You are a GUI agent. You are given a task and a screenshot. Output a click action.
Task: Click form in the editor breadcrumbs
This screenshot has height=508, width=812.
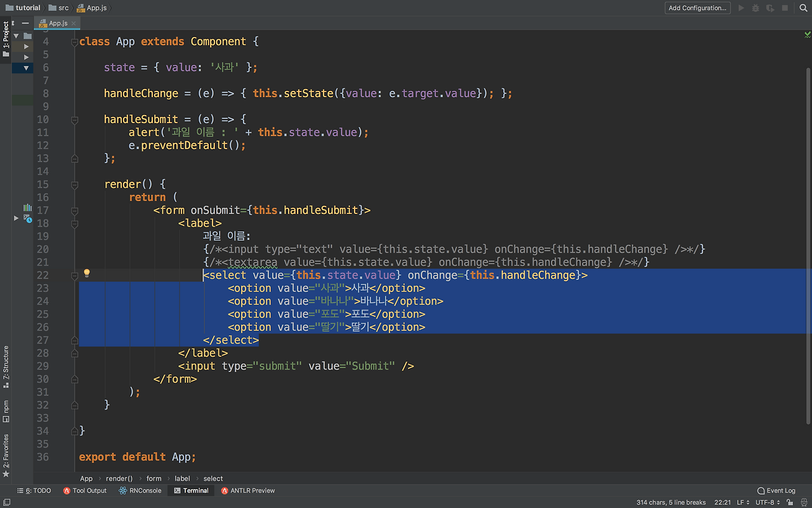[154, 479]
